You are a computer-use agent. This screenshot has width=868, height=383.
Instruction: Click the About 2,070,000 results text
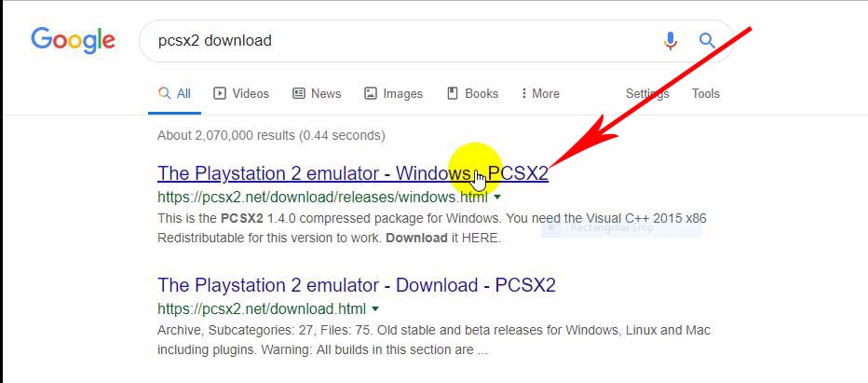271,135
